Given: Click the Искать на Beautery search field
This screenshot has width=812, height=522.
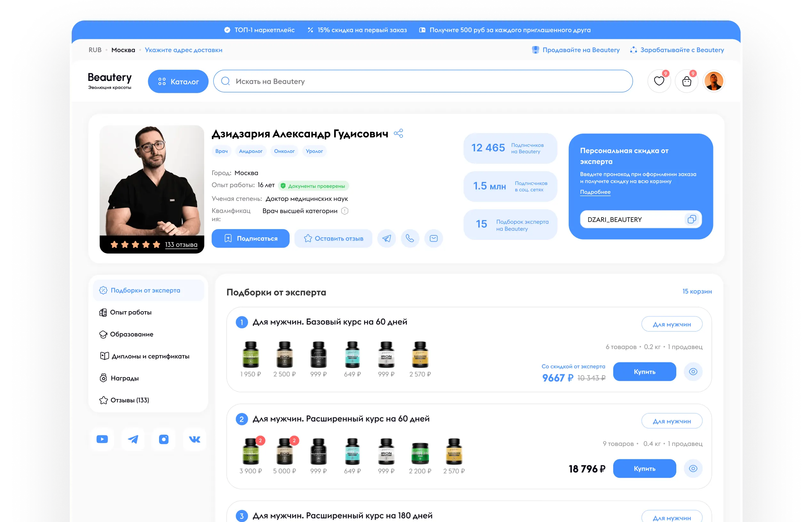Looking at the screenshot, I should pos(422,81).
